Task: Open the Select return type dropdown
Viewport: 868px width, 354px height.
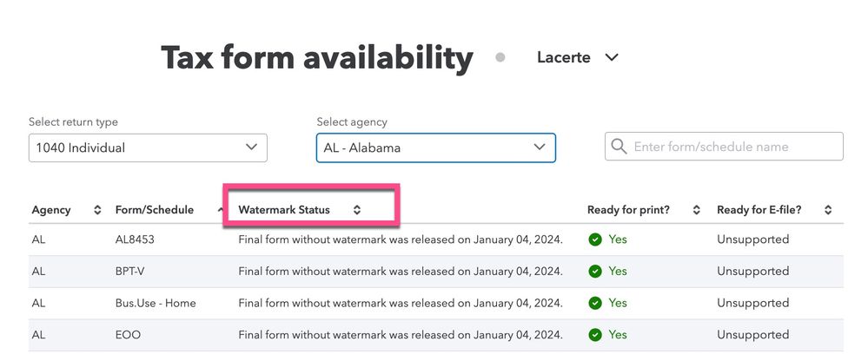Action: (x=148, y=147)
